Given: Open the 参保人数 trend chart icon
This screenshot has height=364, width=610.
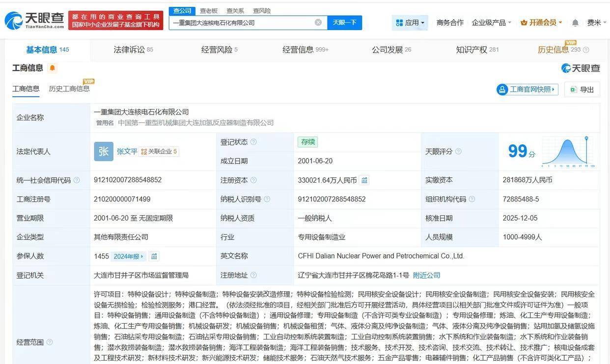Looking at the screenshot, I should pos(154,256).
